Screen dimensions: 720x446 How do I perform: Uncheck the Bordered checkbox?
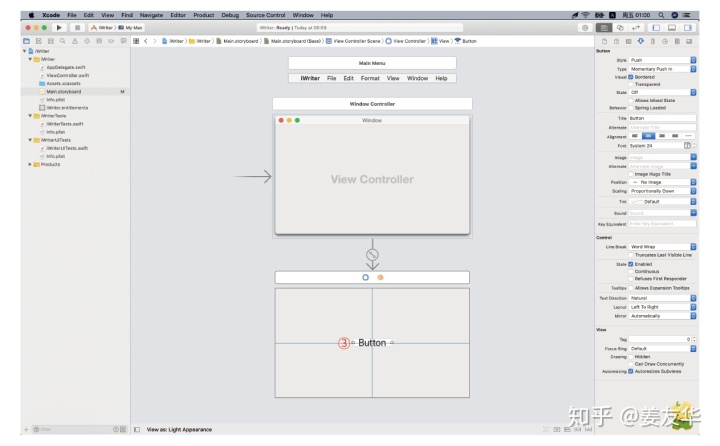click(x=630, y=77)
